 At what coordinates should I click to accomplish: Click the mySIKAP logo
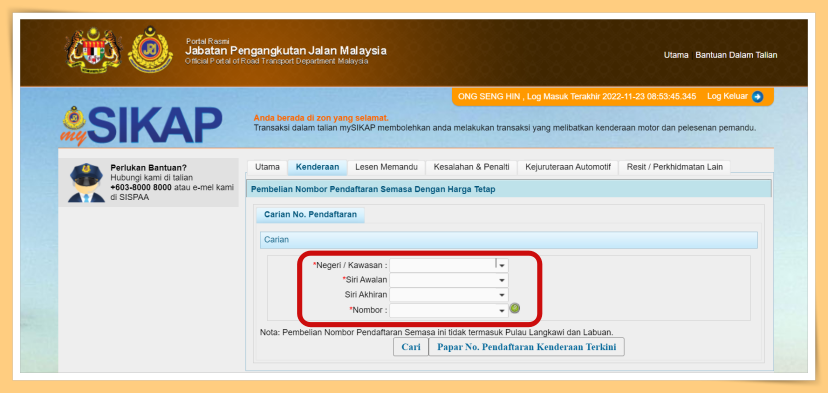click(x=141, y=126)
